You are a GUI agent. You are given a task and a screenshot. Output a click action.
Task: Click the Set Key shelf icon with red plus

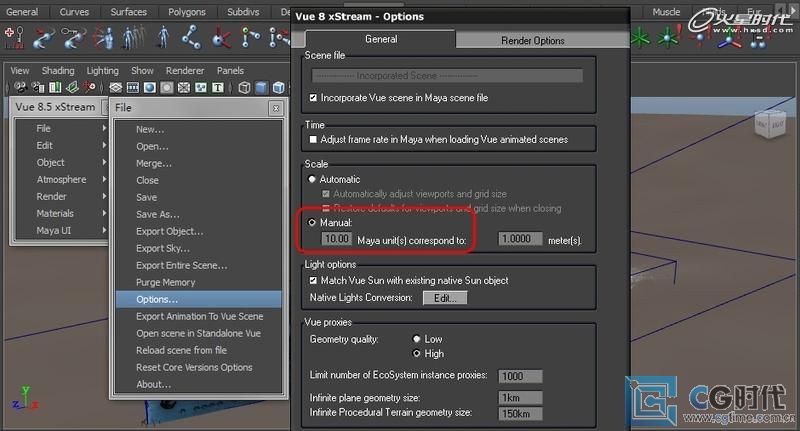point(14,38)
